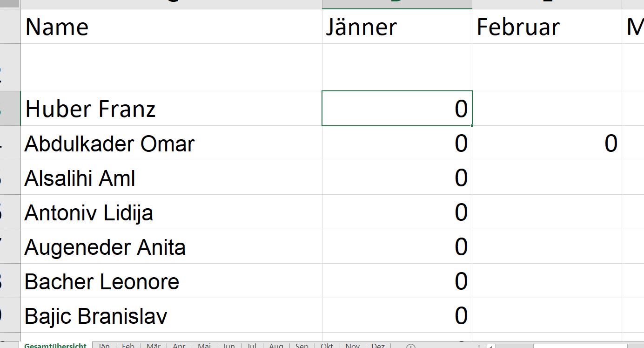Select the Dez sheet tab
Viewport: 644px width, 348px height.
[x=378, y=346]
